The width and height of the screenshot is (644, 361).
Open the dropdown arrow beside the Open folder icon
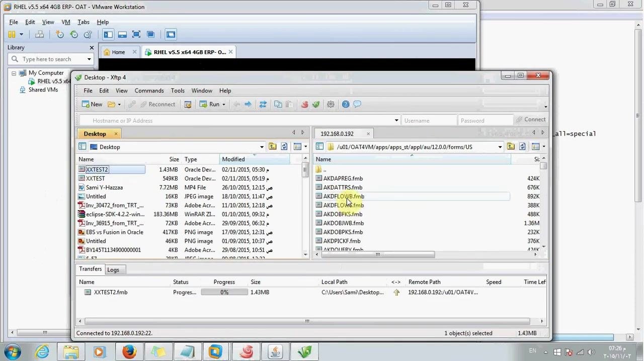[119, 105]
